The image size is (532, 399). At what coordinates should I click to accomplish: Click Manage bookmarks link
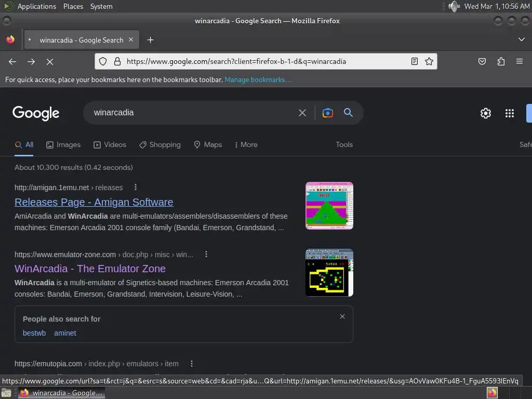(x=258, y=79)
